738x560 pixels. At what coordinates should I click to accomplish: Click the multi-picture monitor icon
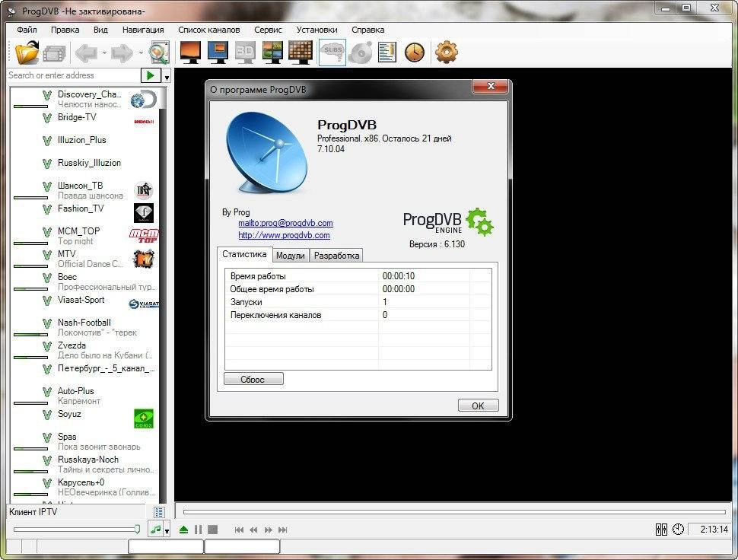(272, 52)
